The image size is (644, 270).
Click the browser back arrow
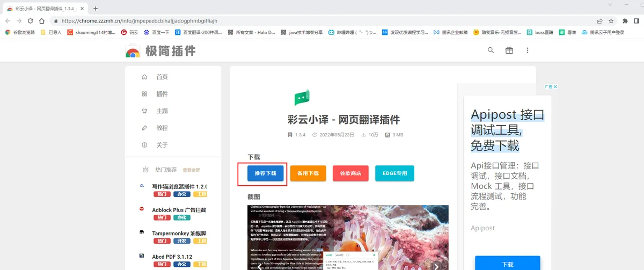8,21
